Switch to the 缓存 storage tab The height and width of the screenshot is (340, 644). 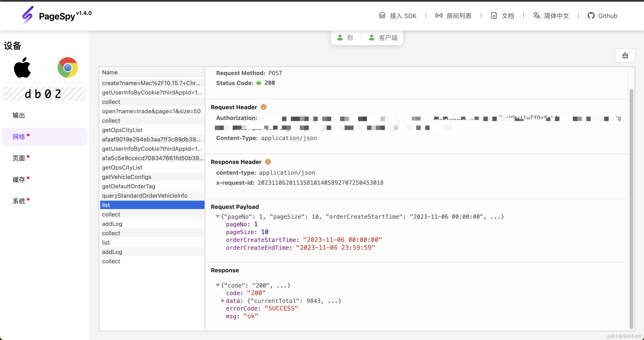pyautogui.click(x=19, y=179)
